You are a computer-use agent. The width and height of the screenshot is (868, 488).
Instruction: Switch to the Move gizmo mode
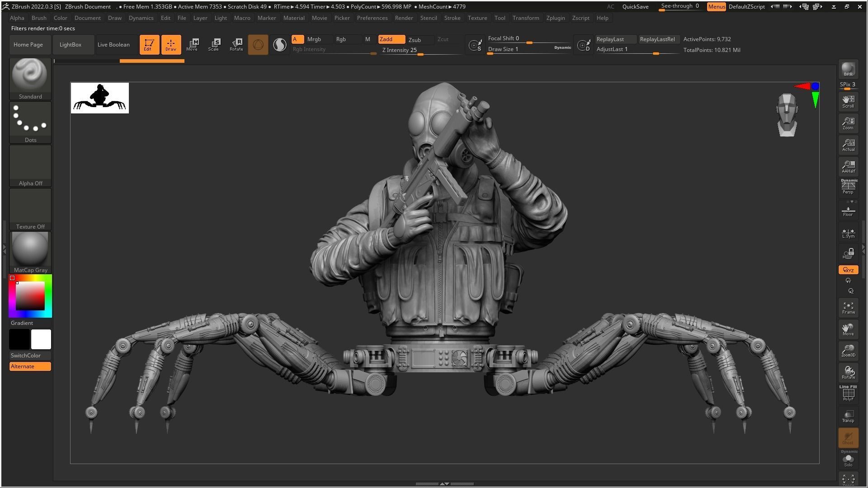[x=192, y=44]
